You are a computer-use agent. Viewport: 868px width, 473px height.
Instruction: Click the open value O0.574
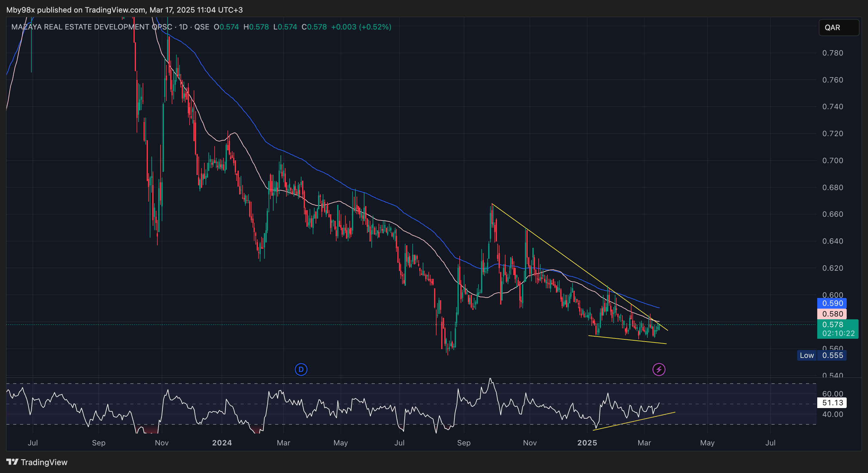click(226, 27)
